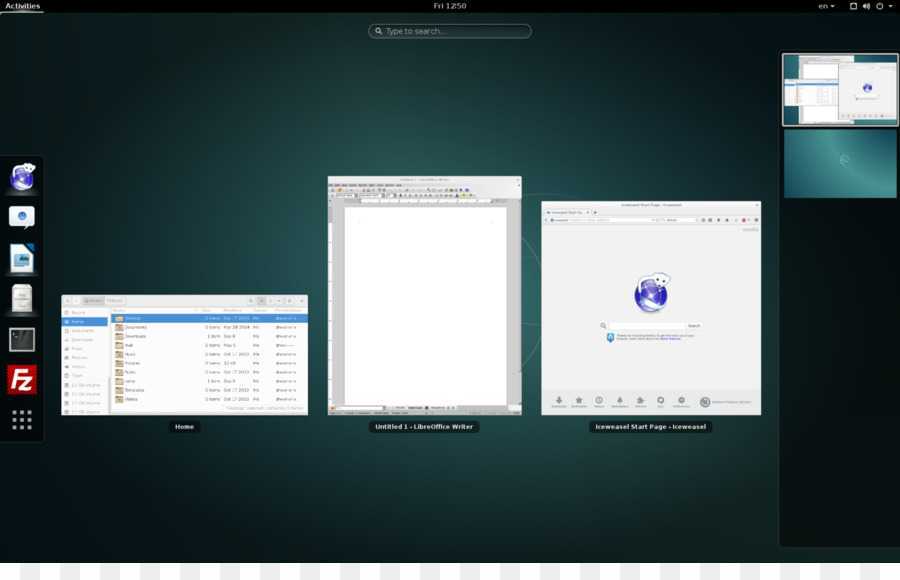This screenshot has width=900, height=580.
Task: Click the Activities button
Action: [22, 6]
